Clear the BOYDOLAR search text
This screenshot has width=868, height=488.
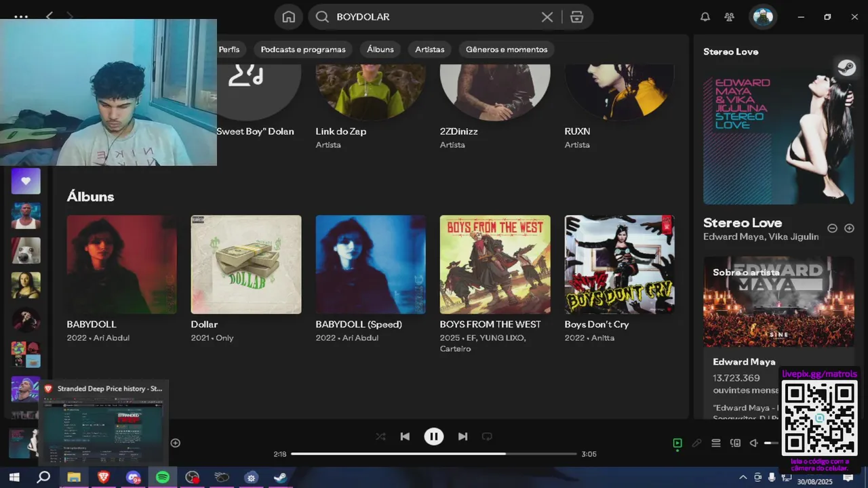[x=547, y=17]
